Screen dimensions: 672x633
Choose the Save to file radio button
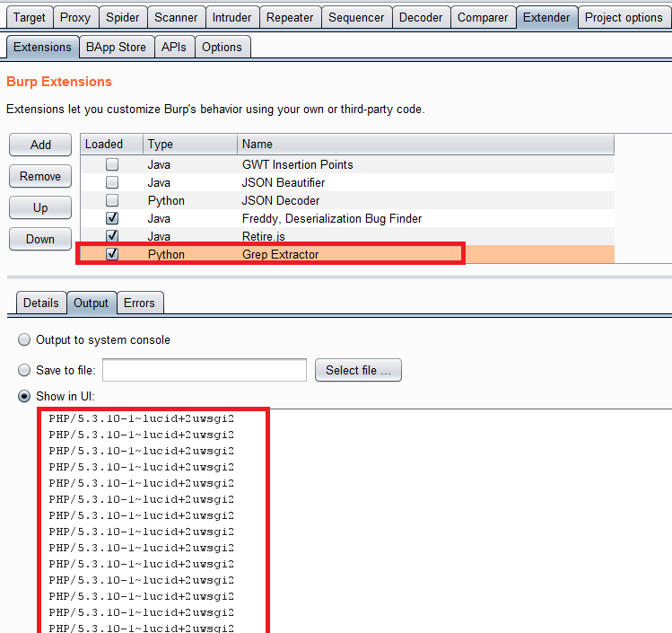24,370
